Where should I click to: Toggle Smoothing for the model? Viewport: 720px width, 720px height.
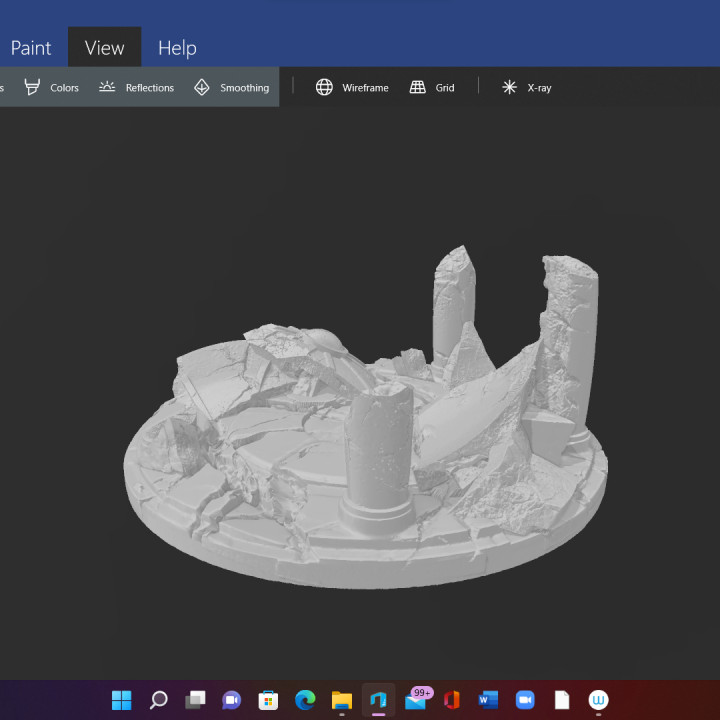coord(231,87)
